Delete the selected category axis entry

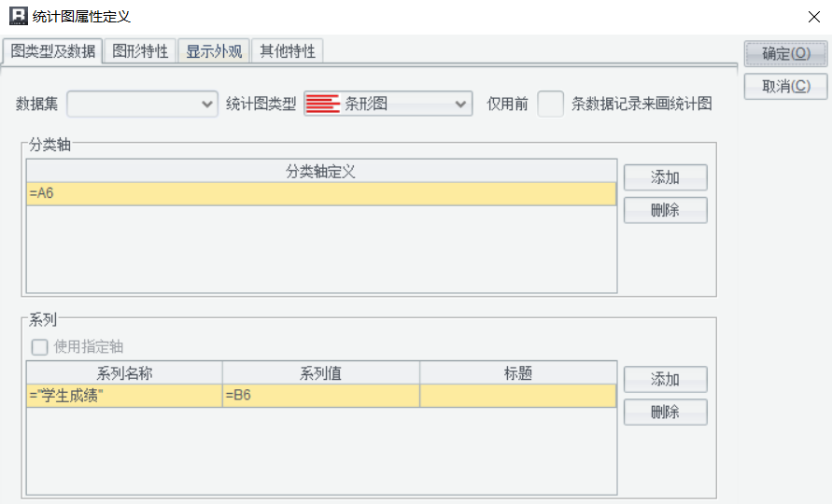pyautogui.click(x=665, y=210)
